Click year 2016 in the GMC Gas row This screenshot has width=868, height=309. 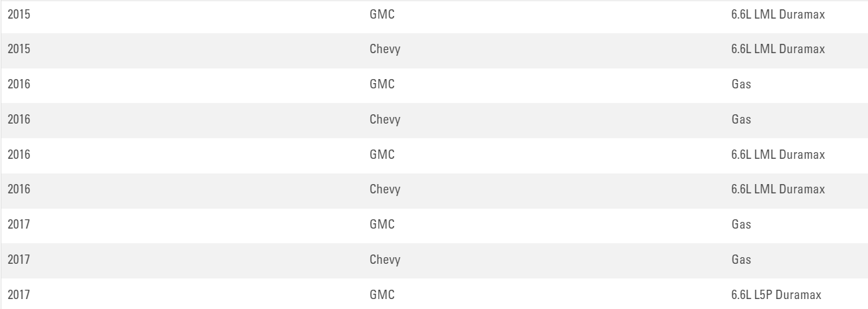click(17, 85)
